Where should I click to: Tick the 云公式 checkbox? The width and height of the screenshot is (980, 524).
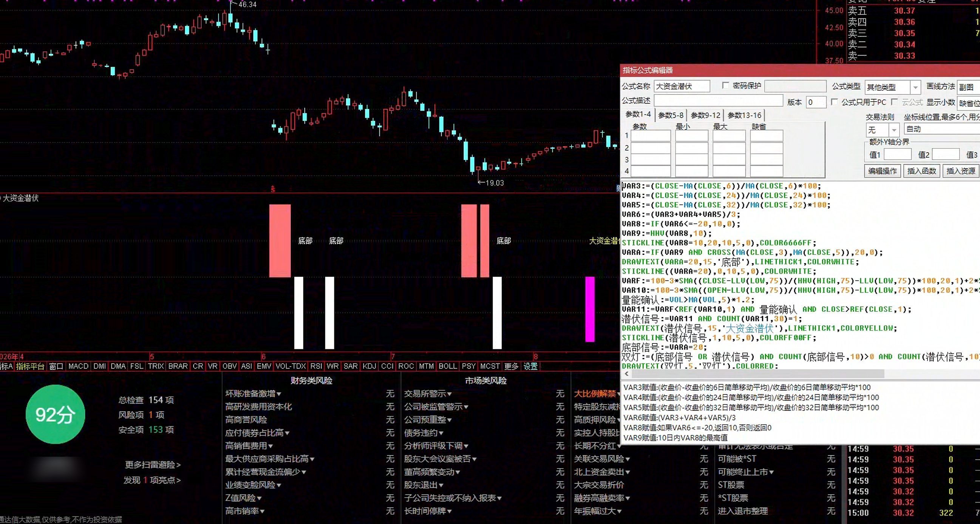point(895,102)
